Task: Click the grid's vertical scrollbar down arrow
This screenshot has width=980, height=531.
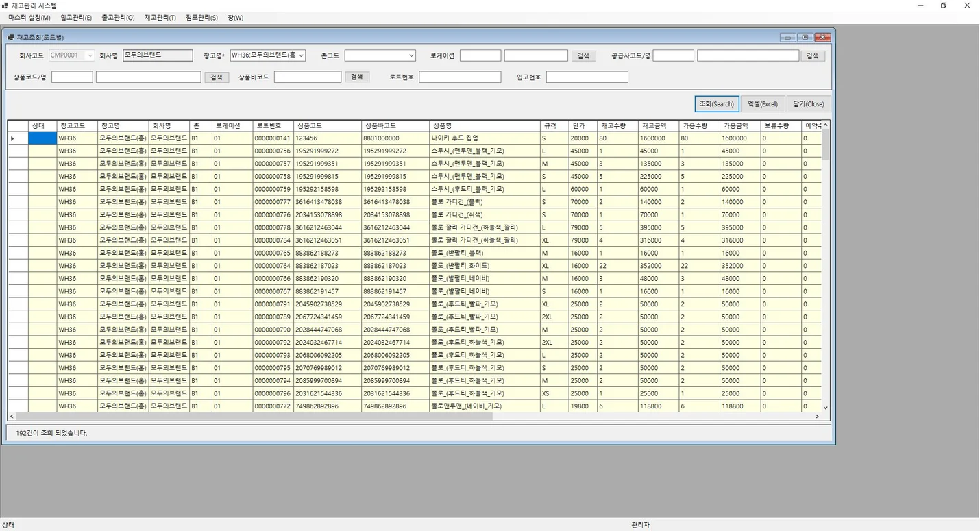Action: pos(826,407)
